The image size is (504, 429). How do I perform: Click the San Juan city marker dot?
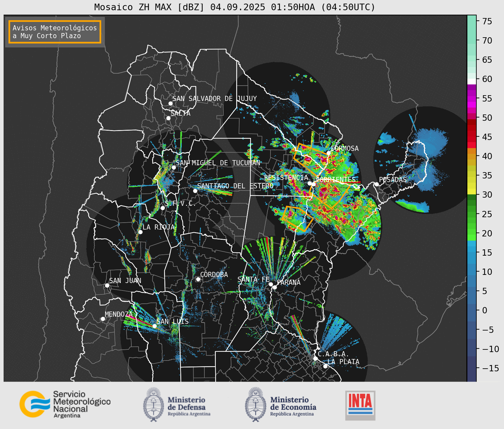pos(107,285)
